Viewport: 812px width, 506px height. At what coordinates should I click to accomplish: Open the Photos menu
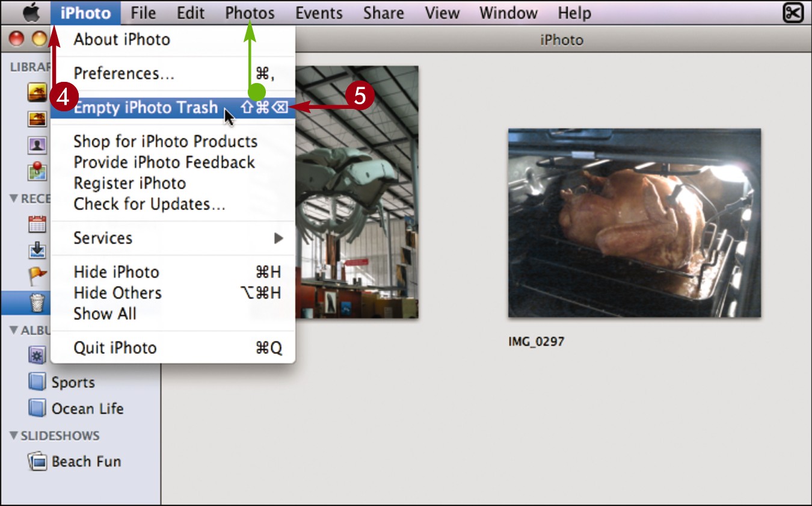(x=250, y=13)
